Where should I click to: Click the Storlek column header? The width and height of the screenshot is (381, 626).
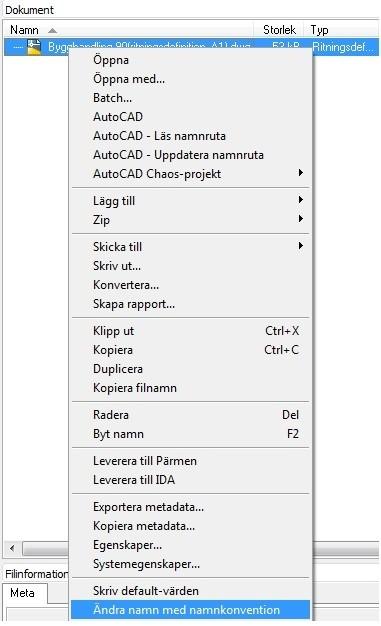tap(279, 30)
